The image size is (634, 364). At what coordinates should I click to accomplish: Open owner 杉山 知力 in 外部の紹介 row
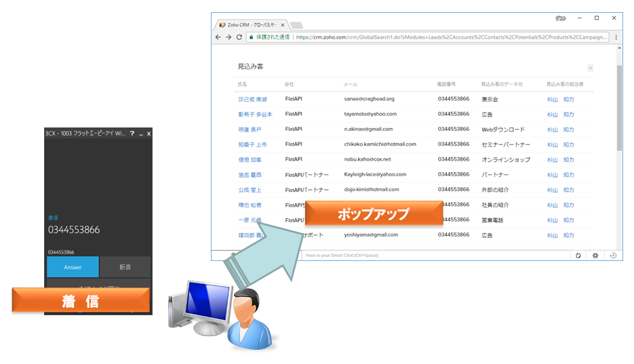click(560, 190)
